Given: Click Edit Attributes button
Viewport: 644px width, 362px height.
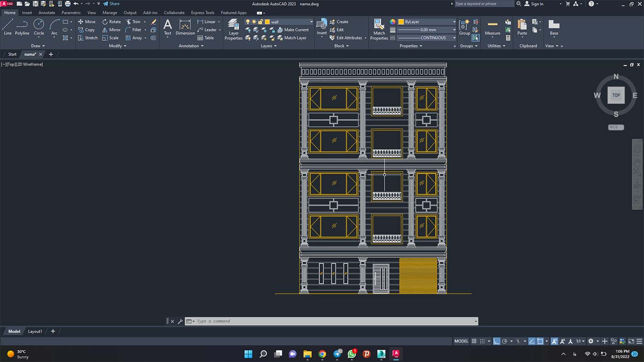Looking at the screenshot, I should click(x=345, y=38).
